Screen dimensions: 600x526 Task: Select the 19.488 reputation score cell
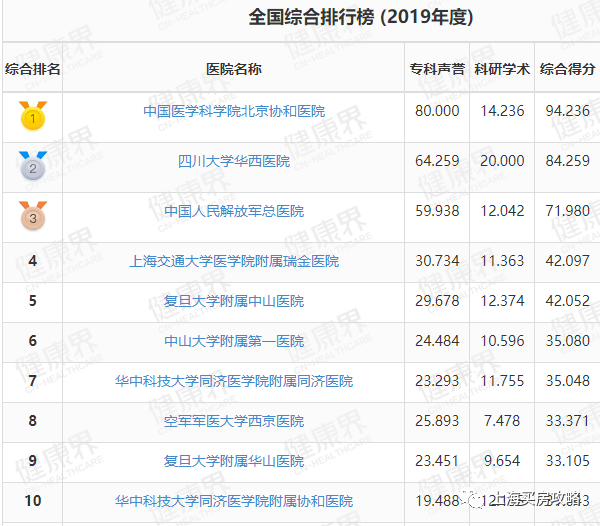[x=437, y=501]
